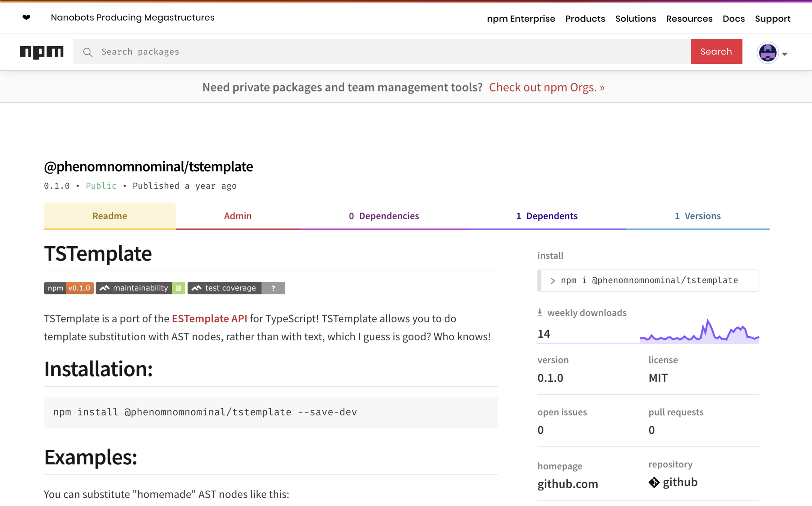Go to the npm logo home page

(42, 52)
